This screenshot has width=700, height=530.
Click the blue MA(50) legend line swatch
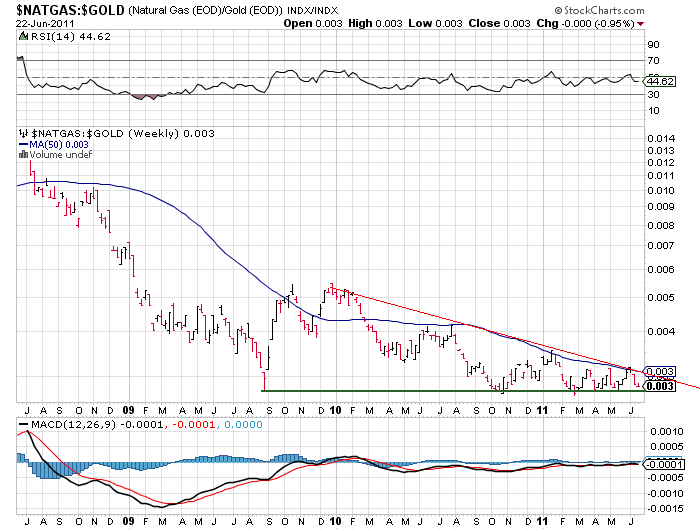pyautogui.click(x=23, y=144)
